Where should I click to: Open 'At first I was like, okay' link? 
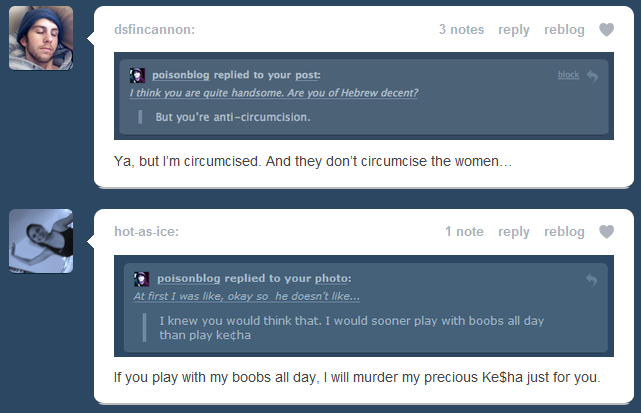246,296
